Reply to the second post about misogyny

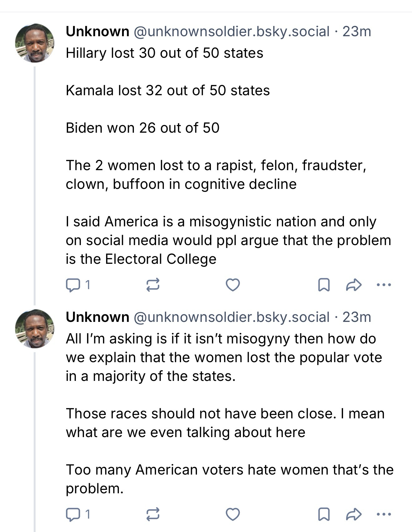[x=73, y=514]
